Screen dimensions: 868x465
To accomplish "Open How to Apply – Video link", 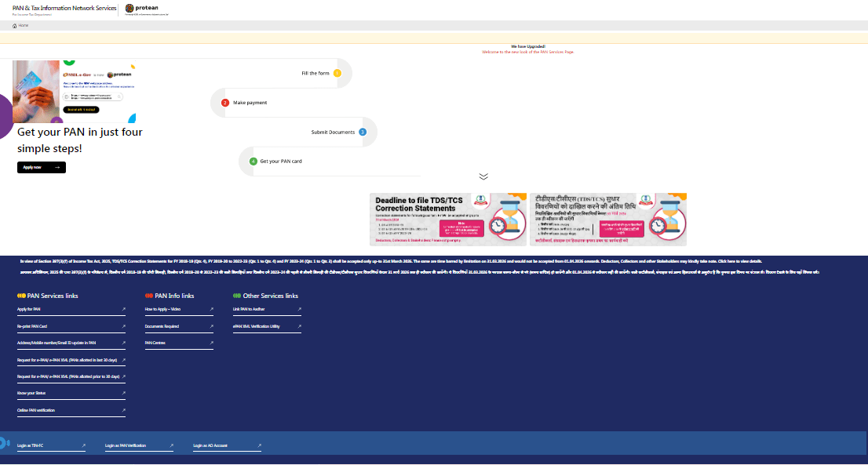I will click(162, 309).
